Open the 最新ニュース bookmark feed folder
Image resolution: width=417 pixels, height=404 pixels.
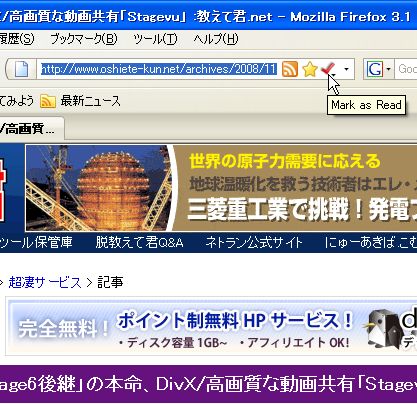[80, 101]
